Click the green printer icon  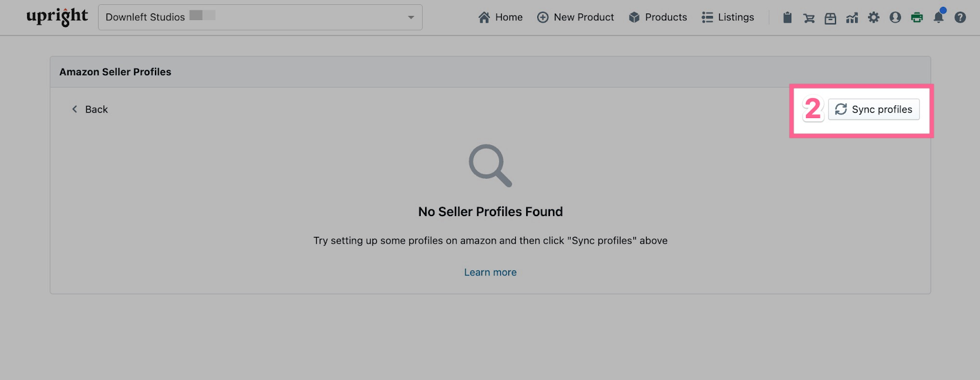(x=917, y=18)
